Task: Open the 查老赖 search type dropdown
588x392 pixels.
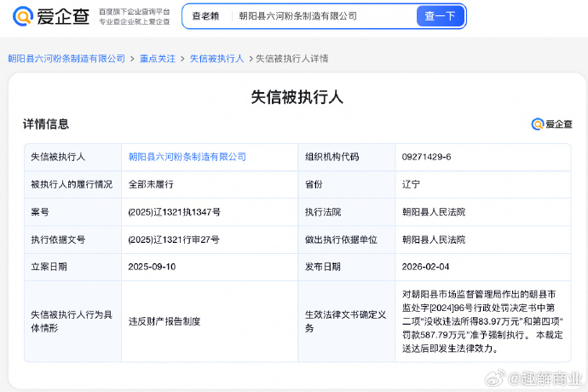Action: point(205,15)
